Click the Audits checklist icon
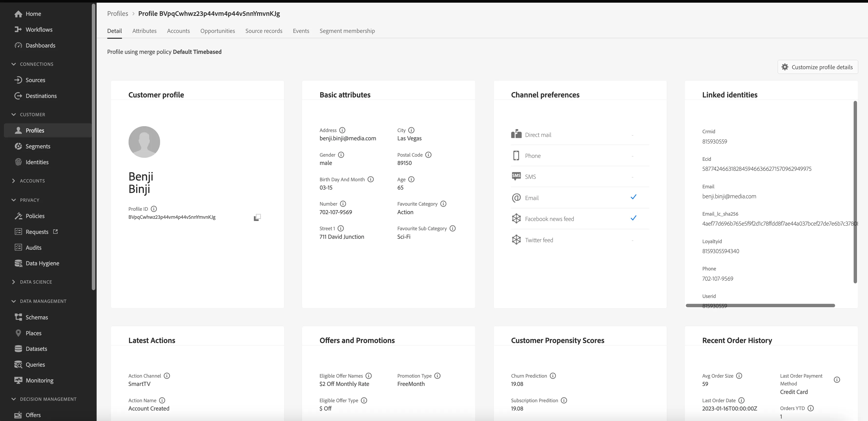 tap(18, 247)
